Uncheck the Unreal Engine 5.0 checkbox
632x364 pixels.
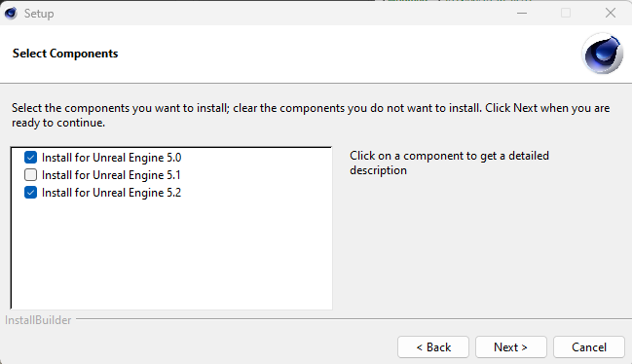(30, 157)
